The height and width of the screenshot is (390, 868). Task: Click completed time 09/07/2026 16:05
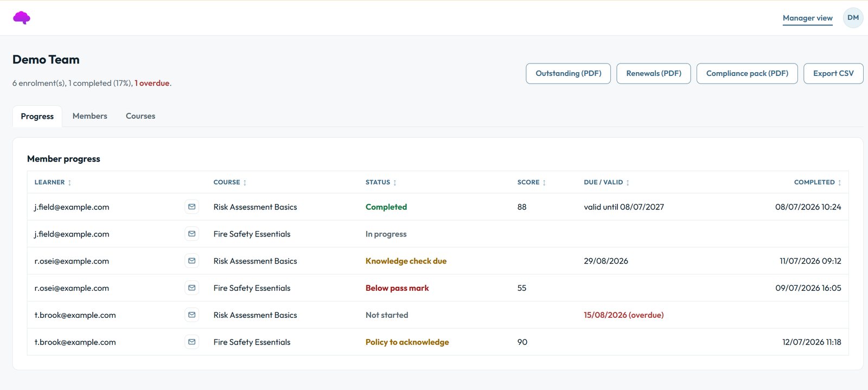point(808,288)
